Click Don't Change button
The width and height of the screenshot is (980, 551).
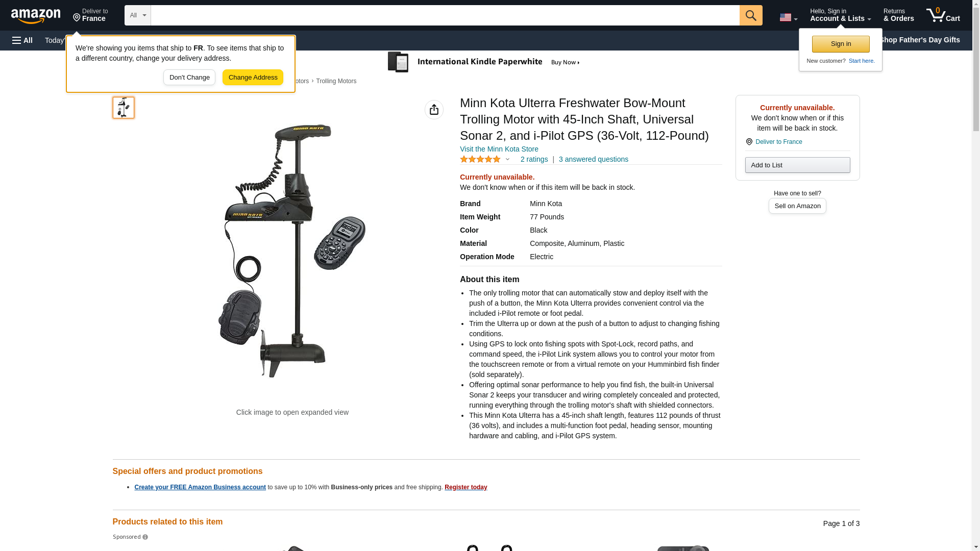pos(189,78)
